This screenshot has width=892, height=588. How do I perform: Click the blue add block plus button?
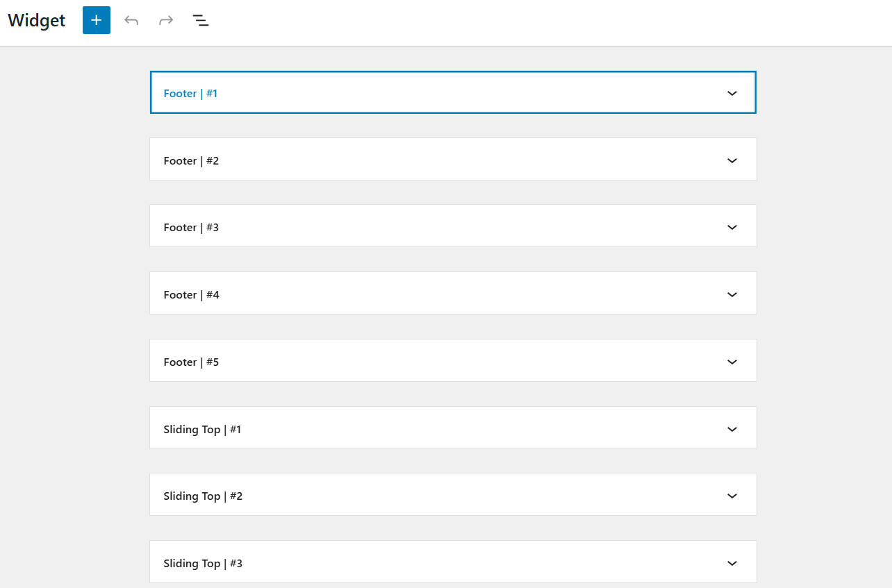[97, 20]
